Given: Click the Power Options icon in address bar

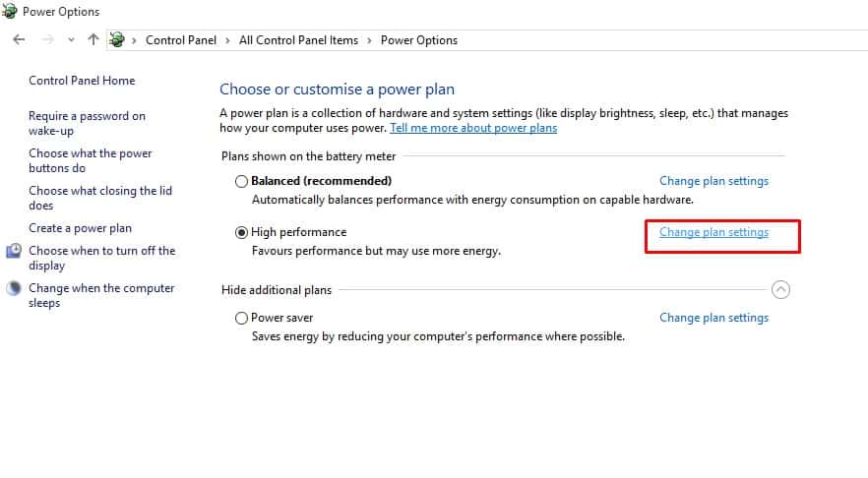Looking at the screenshot, I should point(117,39).
